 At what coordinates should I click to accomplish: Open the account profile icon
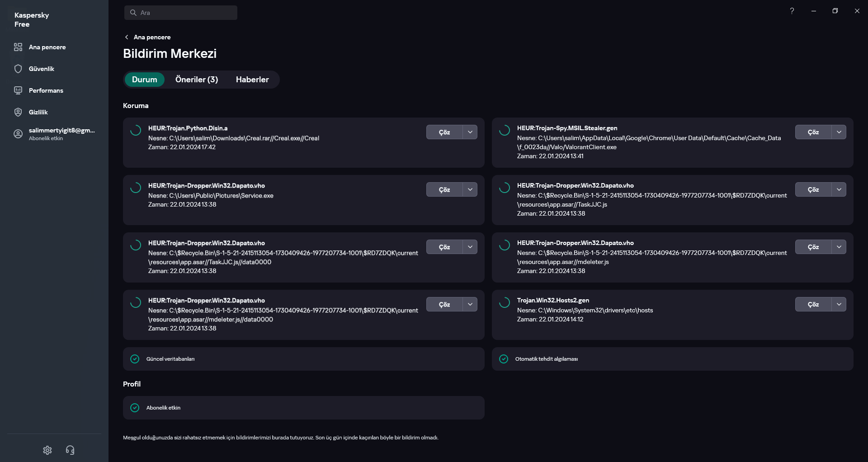18,134
